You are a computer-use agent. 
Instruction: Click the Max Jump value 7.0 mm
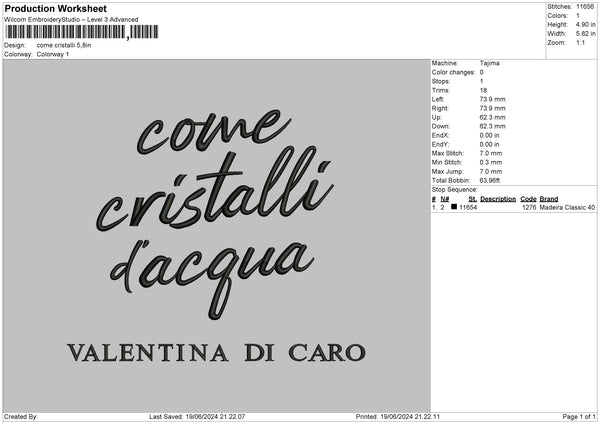click(x=491, y=172)
